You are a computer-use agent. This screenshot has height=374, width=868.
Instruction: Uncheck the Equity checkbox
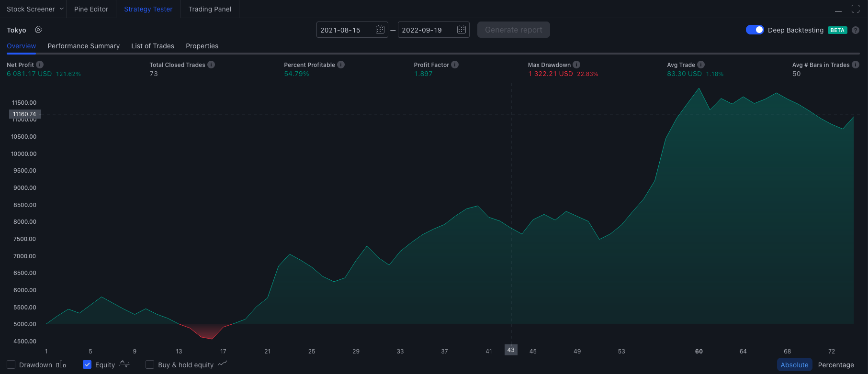[87, 364]
